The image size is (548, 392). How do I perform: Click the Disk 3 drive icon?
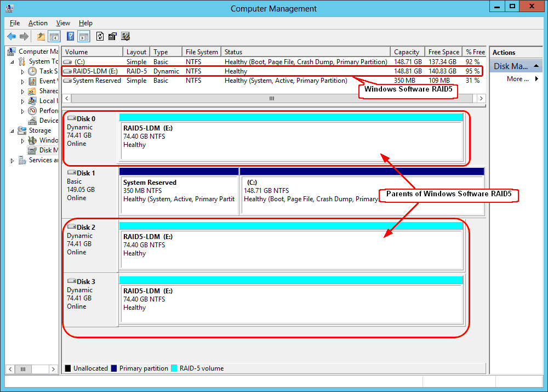(x=72, y=281)
